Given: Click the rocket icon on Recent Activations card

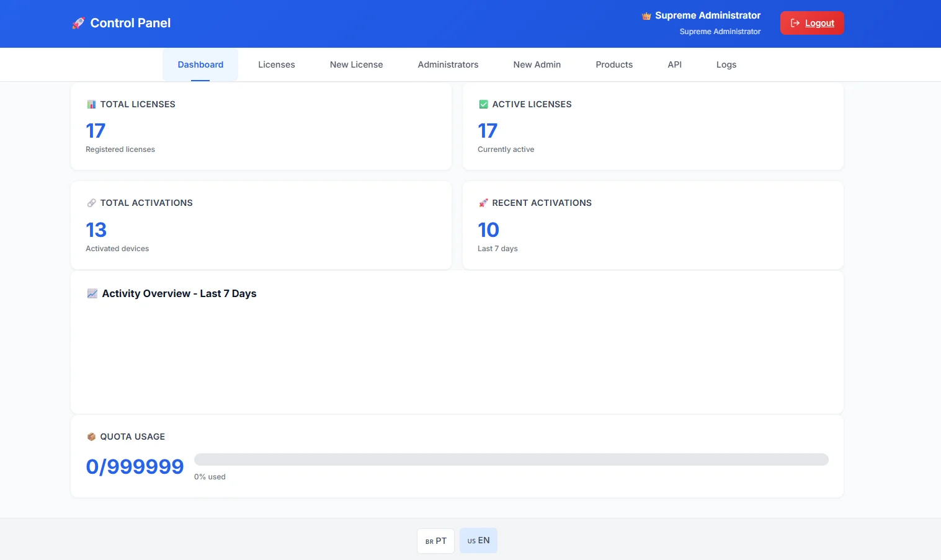Looking at the screenshot, I should point(483,202).
